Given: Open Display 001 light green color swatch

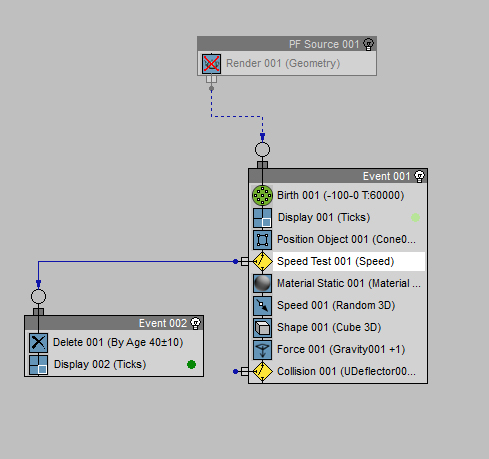Looking at the screenshot, I should point(415,218).
